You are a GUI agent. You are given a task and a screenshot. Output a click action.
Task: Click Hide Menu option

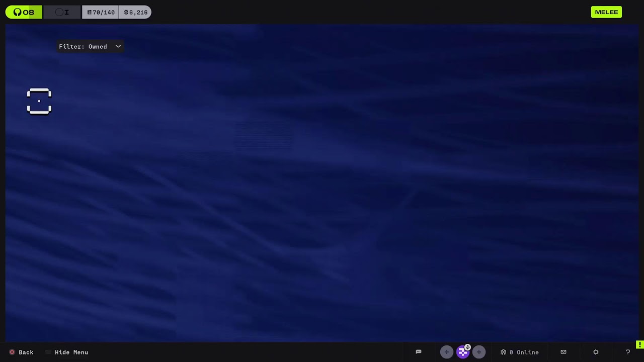pyautogui.click(x=66, y=352)
